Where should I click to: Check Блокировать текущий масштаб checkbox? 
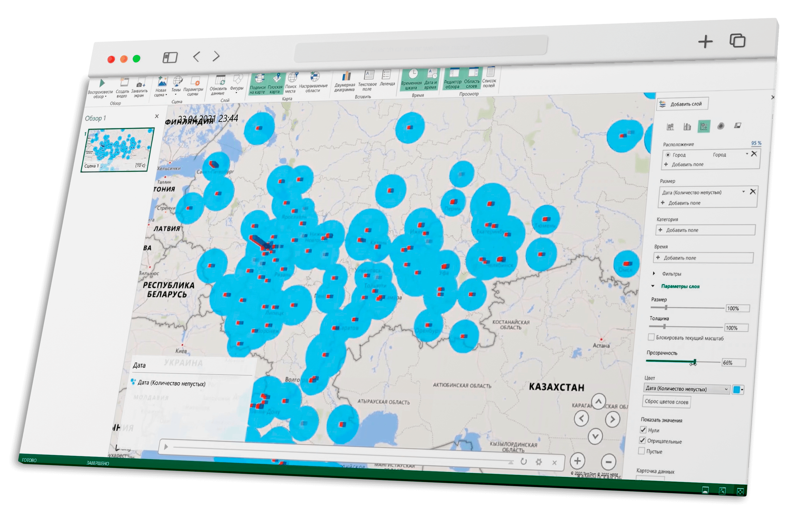tap(651, 337)
